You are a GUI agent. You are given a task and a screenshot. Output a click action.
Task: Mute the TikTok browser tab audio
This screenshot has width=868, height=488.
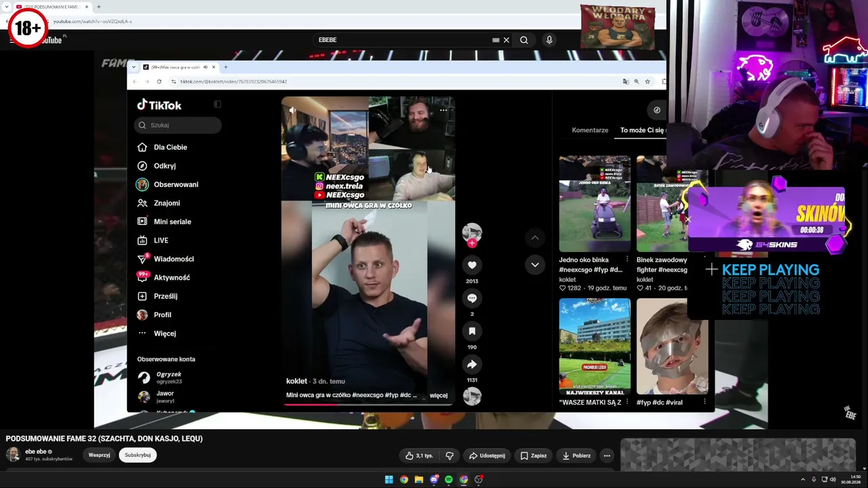205,67
